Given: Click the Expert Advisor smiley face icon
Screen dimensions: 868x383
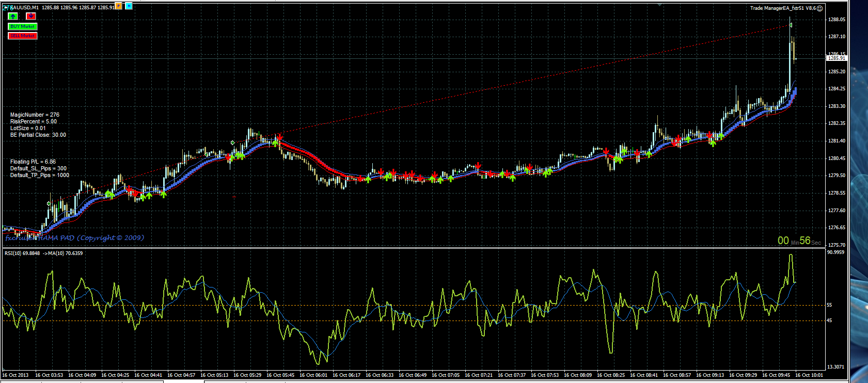Looking at the screenshot, I should coord(819,8).
